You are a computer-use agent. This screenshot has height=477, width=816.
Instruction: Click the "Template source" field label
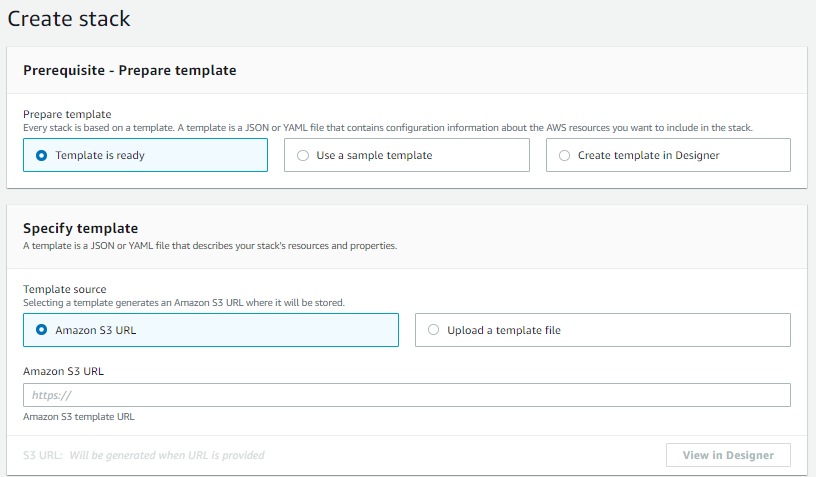click(x=64, y=289)
